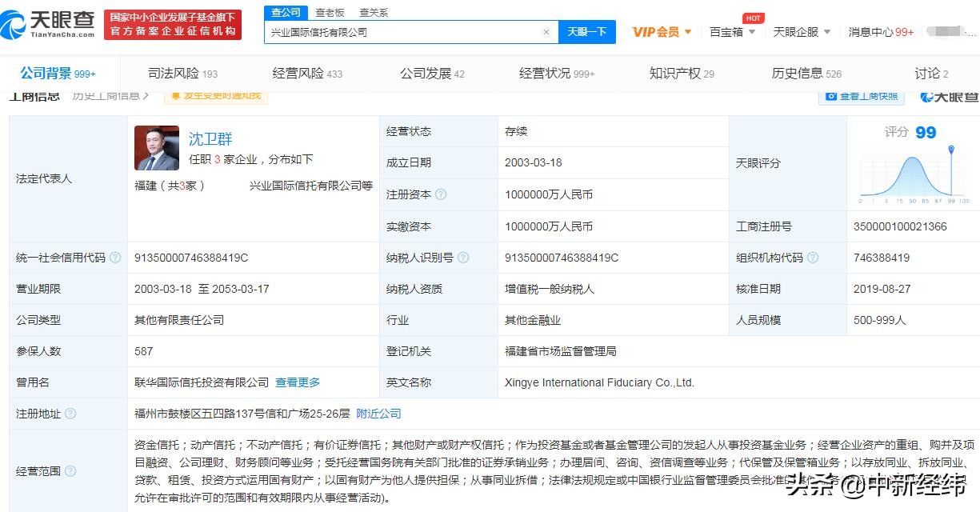
Task: Switch to the 司法风险 tab
Action: [x=182, y=73]
